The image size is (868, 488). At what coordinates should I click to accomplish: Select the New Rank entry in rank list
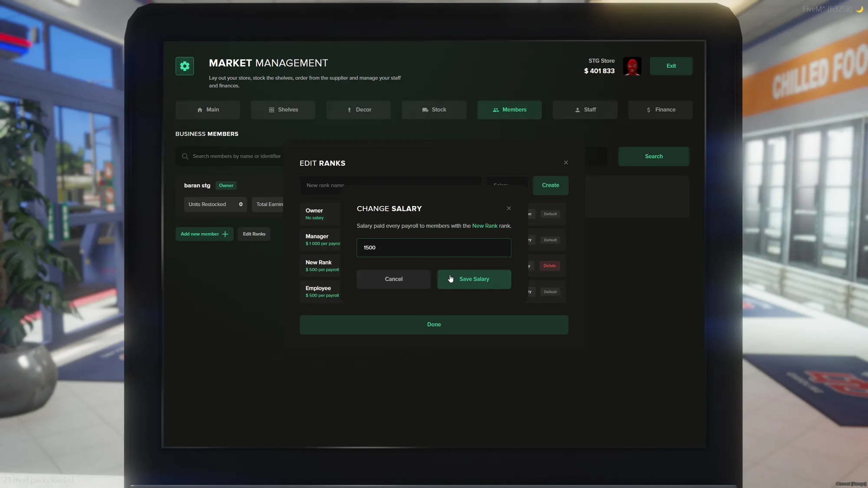pyautogui.click(x=320, y=266)
